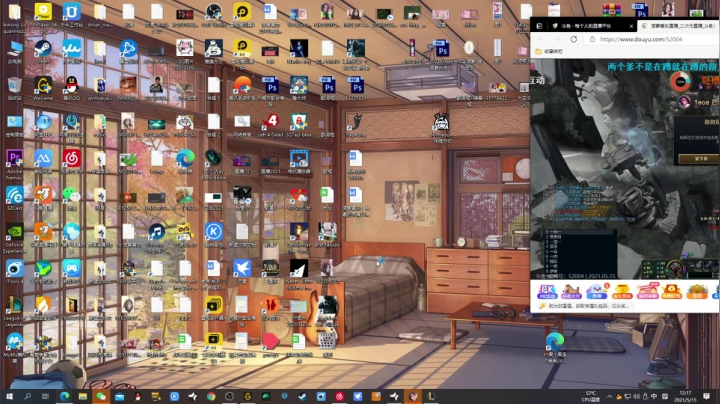Screen dimensions: 720x404
Task: Click the Douyu live stream video
Action: pos(625,169)
